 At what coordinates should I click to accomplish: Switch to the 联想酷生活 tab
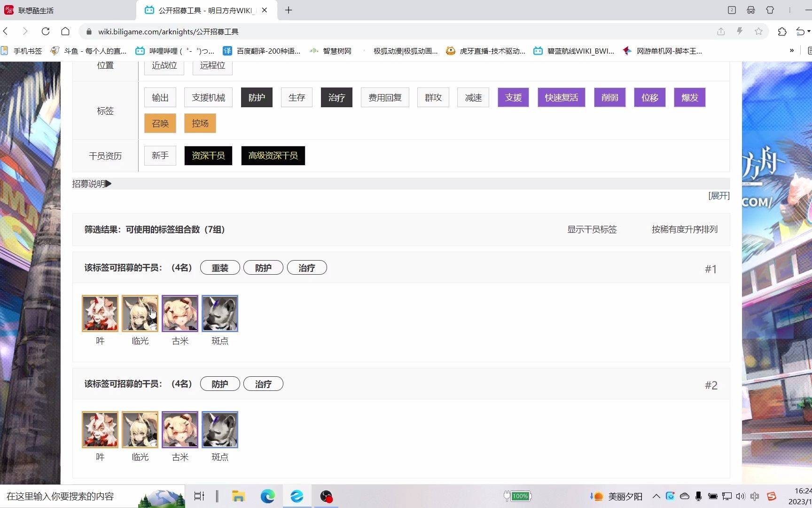point(68,10)
